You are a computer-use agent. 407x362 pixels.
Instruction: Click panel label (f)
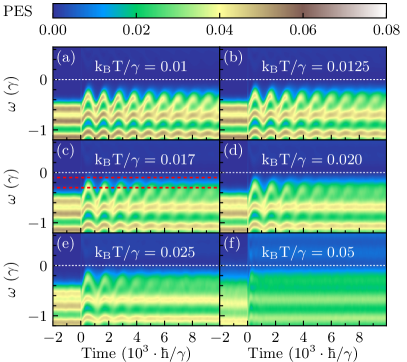point(232,244)
